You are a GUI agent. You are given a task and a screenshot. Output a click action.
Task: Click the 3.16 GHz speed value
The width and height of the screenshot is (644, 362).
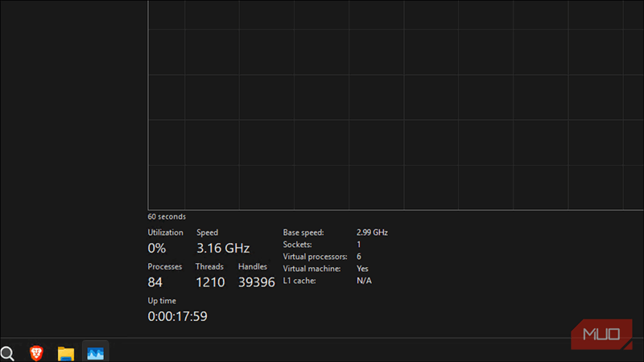click(223, 248)
